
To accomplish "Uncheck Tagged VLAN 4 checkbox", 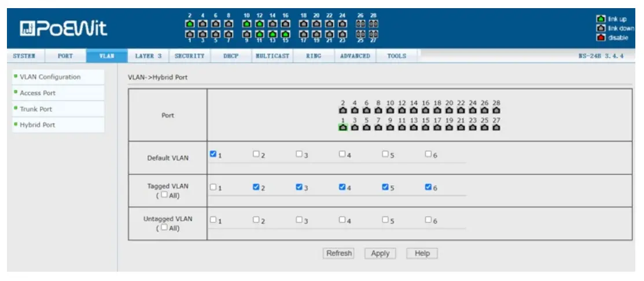I will tap(343, 187).
